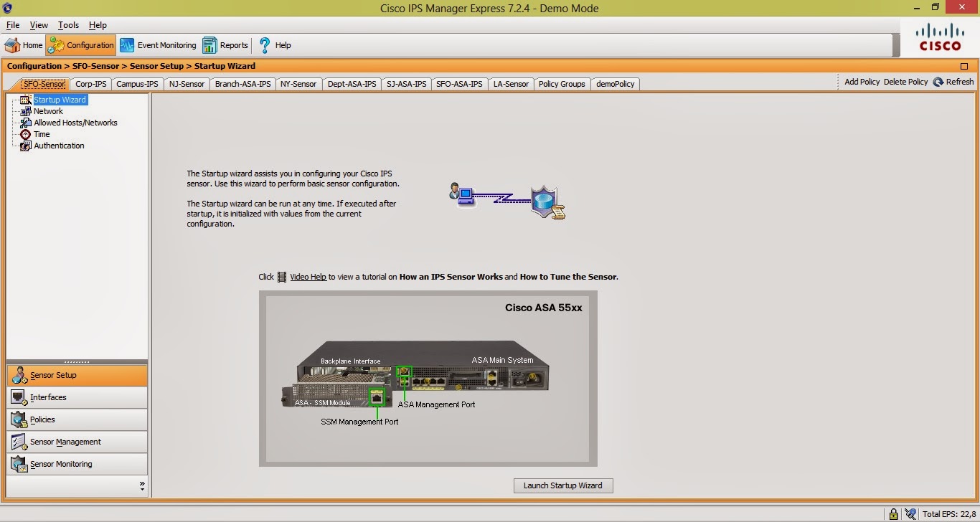Switch to the Corp-IPS tab
Image resolution: width=980 pixels, height=522 pixels.
[90, 84]
